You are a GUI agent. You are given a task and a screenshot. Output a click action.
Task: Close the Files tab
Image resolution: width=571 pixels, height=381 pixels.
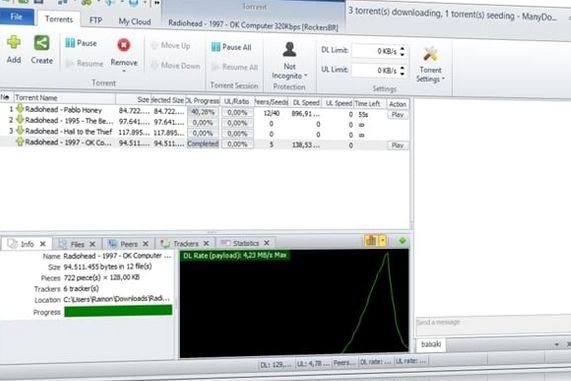(92, 244)
